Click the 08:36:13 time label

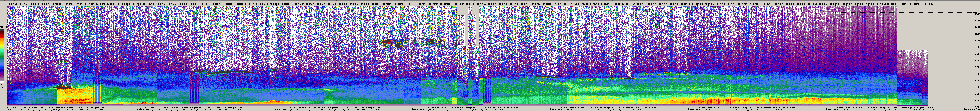(x=194, y=4)
